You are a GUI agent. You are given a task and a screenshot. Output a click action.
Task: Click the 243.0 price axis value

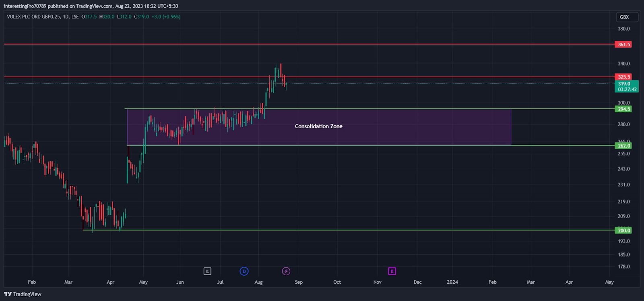click(624, 169)
